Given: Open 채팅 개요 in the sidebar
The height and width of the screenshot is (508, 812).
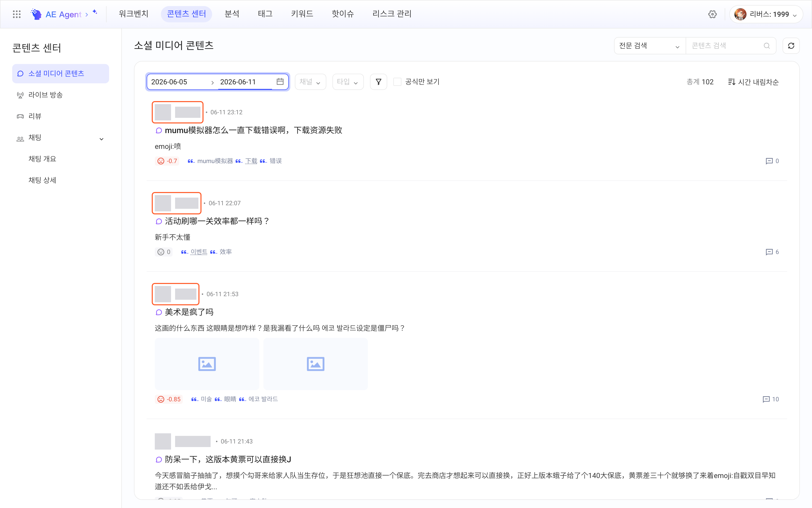Looking at the screenshot, I should click(61, 158).
